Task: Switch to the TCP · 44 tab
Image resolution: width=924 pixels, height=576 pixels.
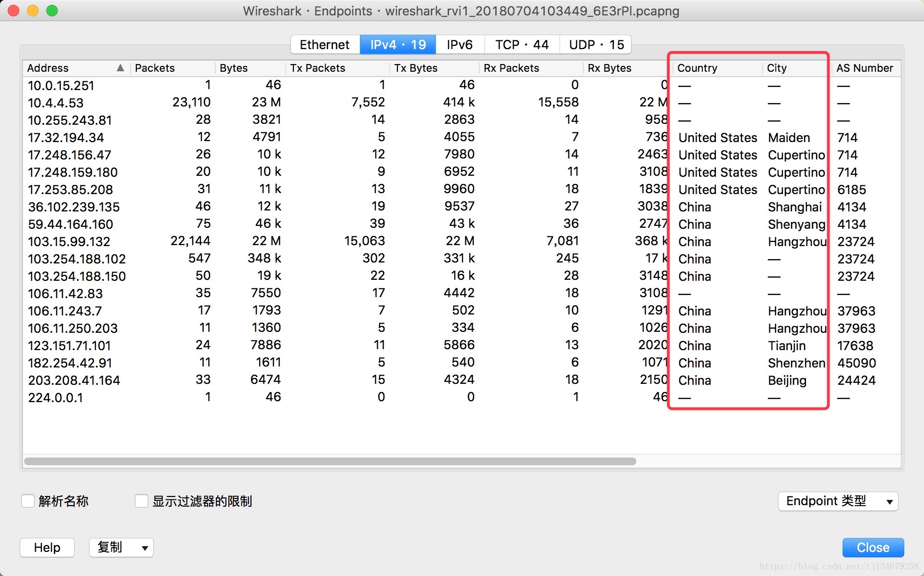Action: point(522,45)
